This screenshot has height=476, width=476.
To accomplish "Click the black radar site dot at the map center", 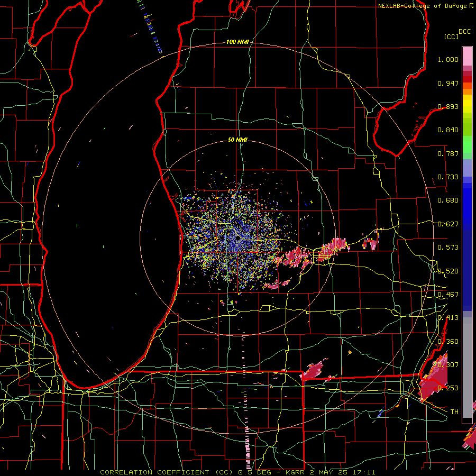I will coord(237,239).
